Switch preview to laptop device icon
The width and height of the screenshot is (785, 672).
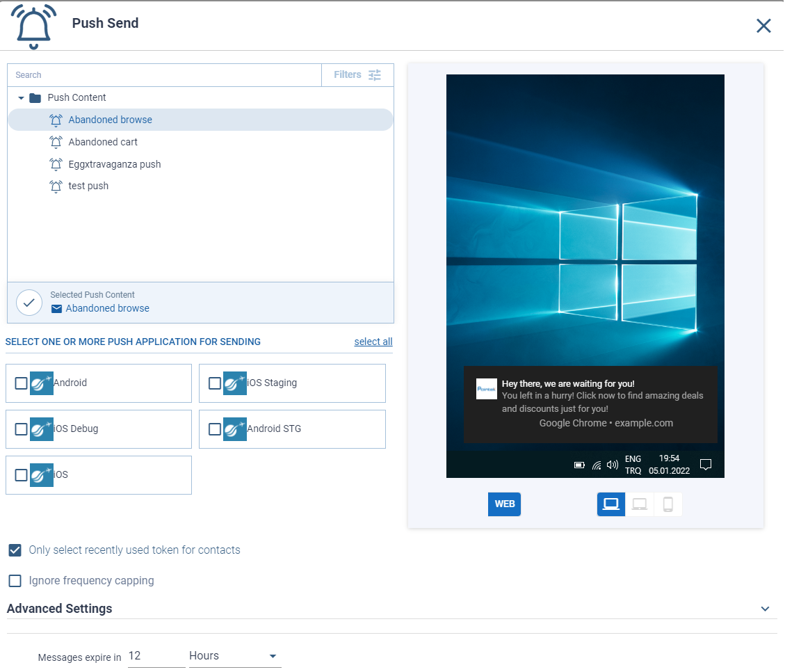640,504
